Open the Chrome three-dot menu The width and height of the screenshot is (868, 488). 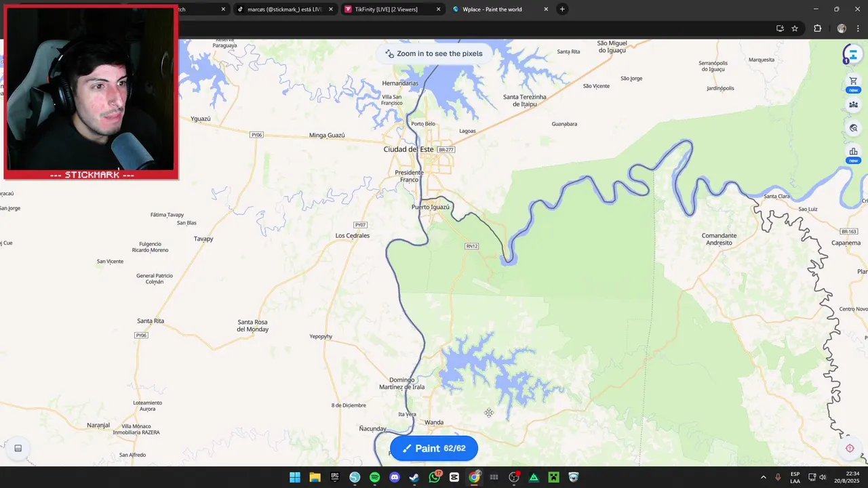[x=858, y=28]
